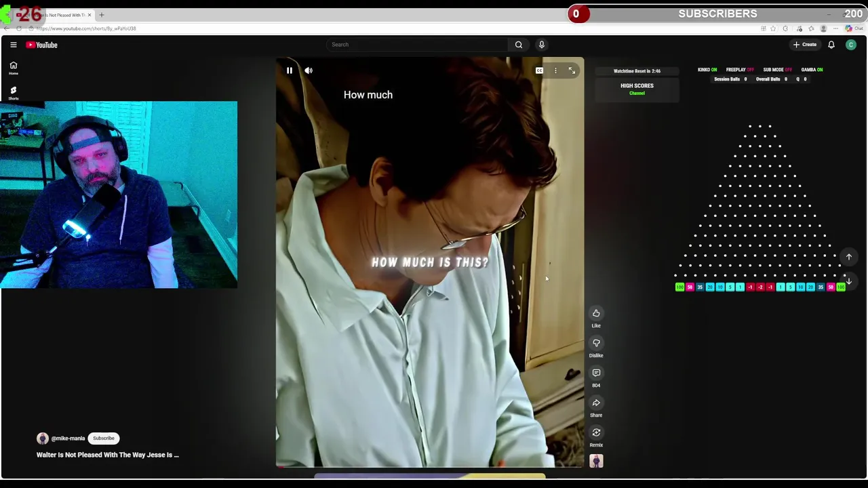Open the browser profile icon
The width and height of the screenshot is (868, 488).
[x=823, y=28]
